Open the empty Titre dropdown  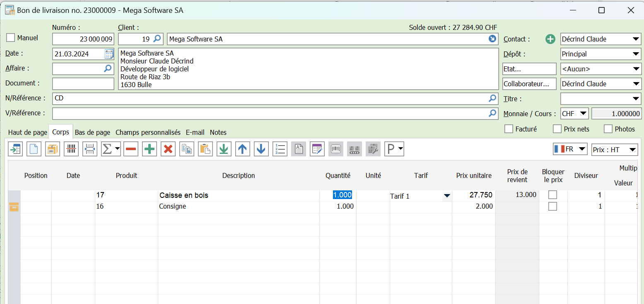(x=601, y=99)
